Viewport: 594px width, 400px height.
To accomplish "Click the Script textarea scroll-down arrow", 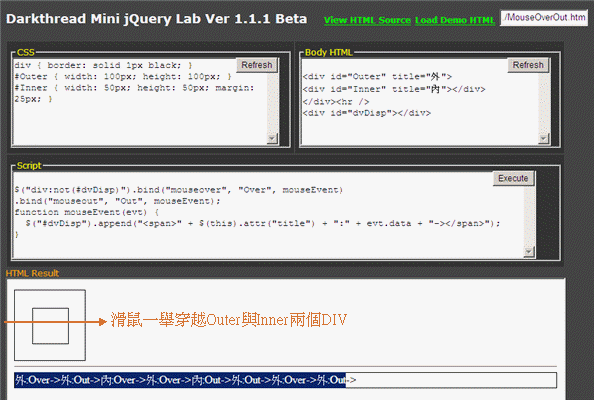I will [x=528, y=251].
